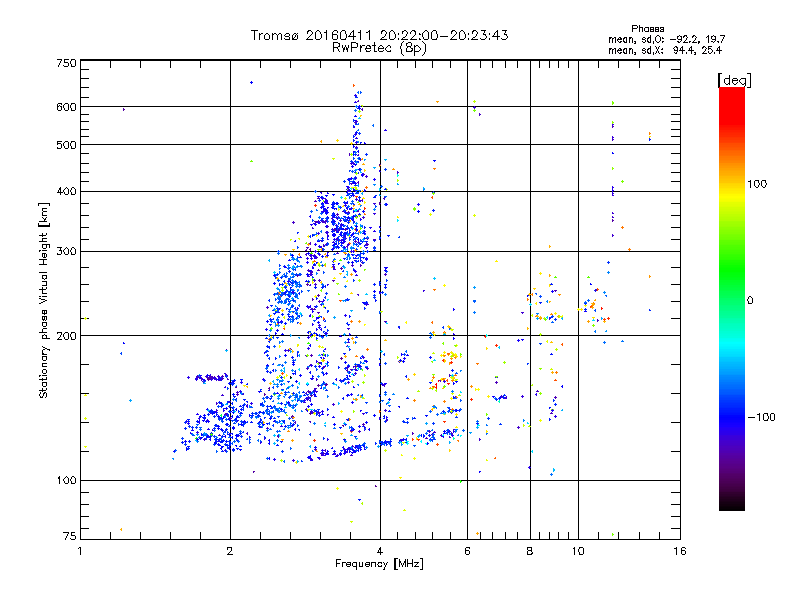Click the y-axis '75' tick label
Viewport: 800px width, 600px height.
[70, 536]
